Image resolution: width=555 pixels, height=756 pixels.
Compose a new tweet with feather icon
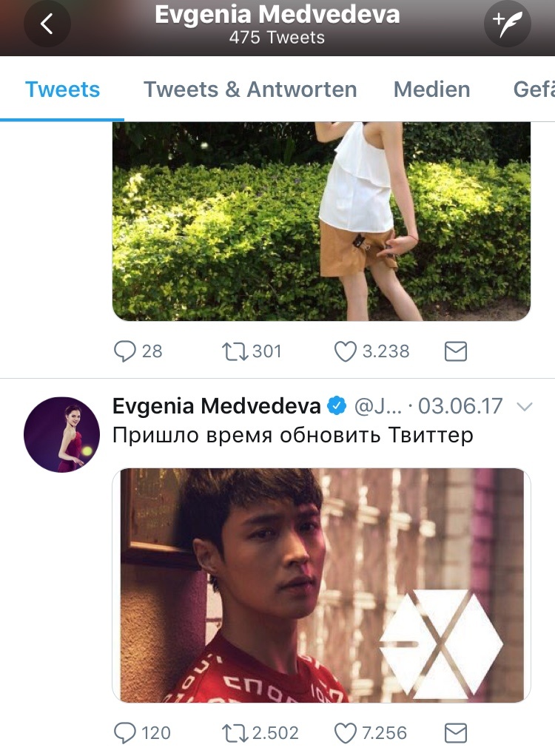coord(508,24)
